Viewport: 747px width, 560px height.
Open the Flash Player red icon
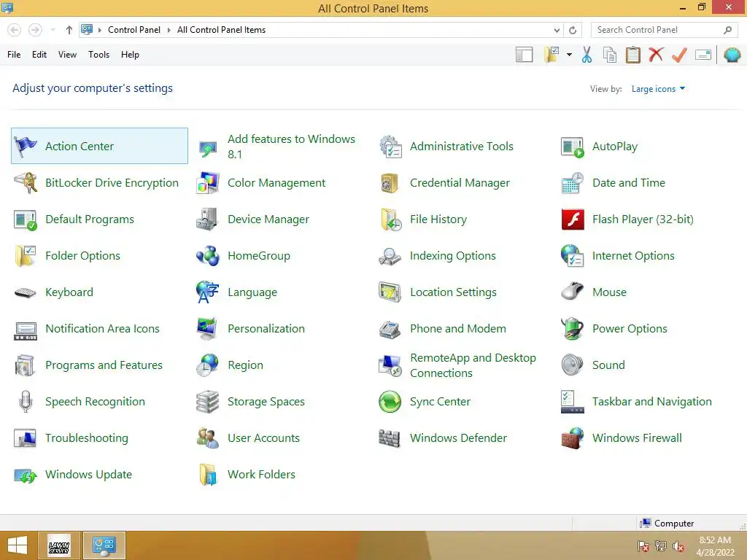pos(573,219)
